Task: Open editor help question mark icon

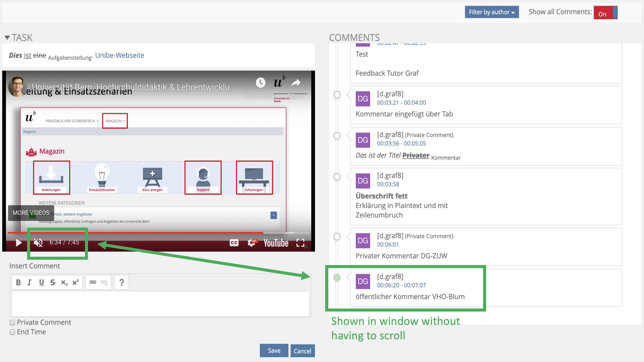Action: click(x=121, y=282)
